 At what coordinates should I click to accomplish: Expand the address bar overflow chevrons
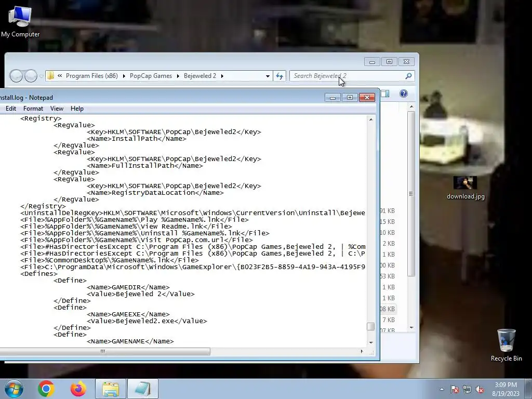pyautogui.click(x=60, y=76)
